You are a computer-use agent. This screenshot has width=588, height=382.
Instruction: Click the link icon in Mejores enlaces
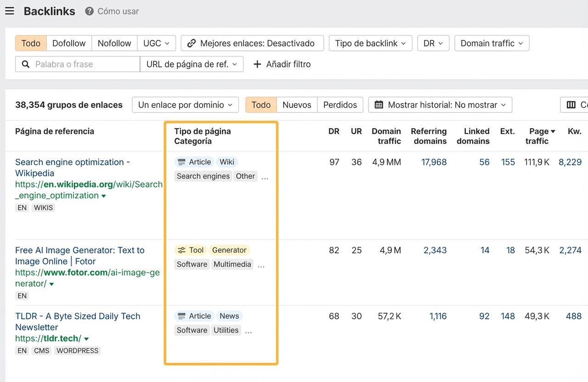[192, 44]
